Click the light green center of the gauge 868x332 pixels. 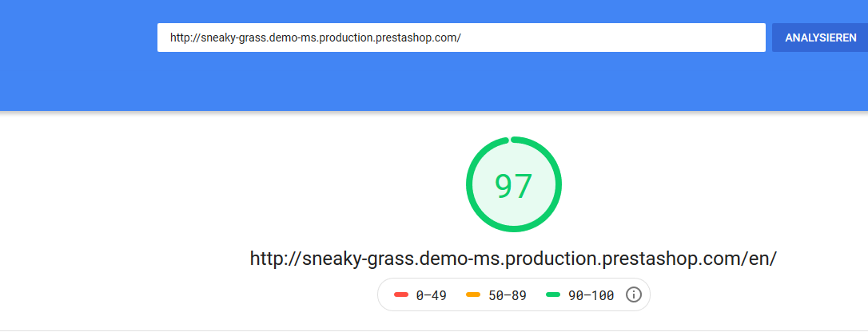click(513, 209)
